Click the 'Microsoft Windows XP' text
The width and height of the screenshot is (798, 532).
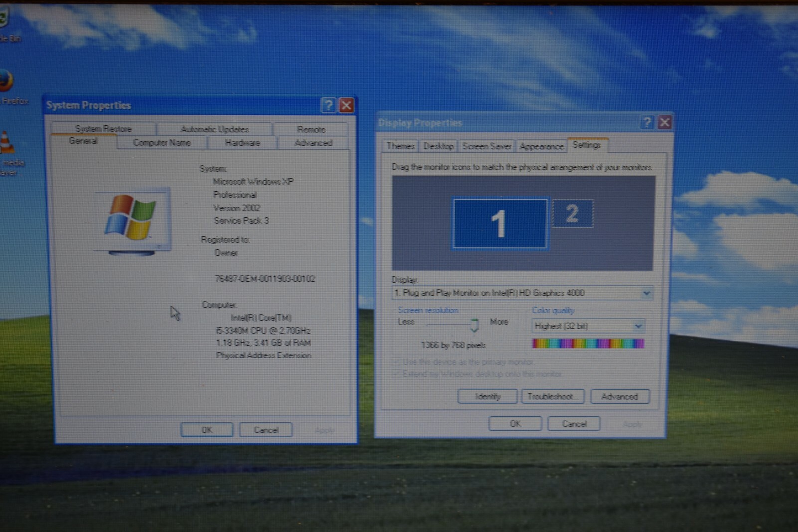pos(253,182)
